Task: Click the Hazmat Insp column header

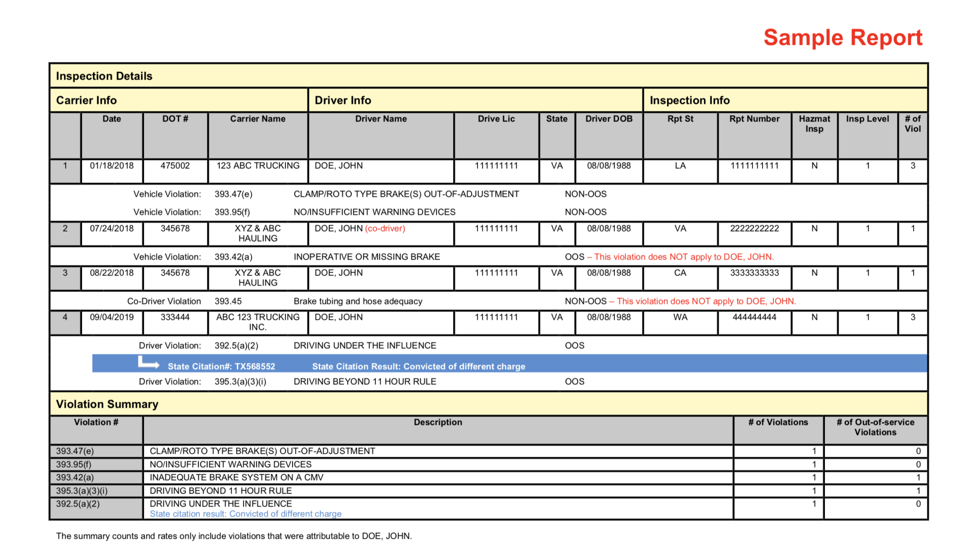Action: (x=814, y=124)
